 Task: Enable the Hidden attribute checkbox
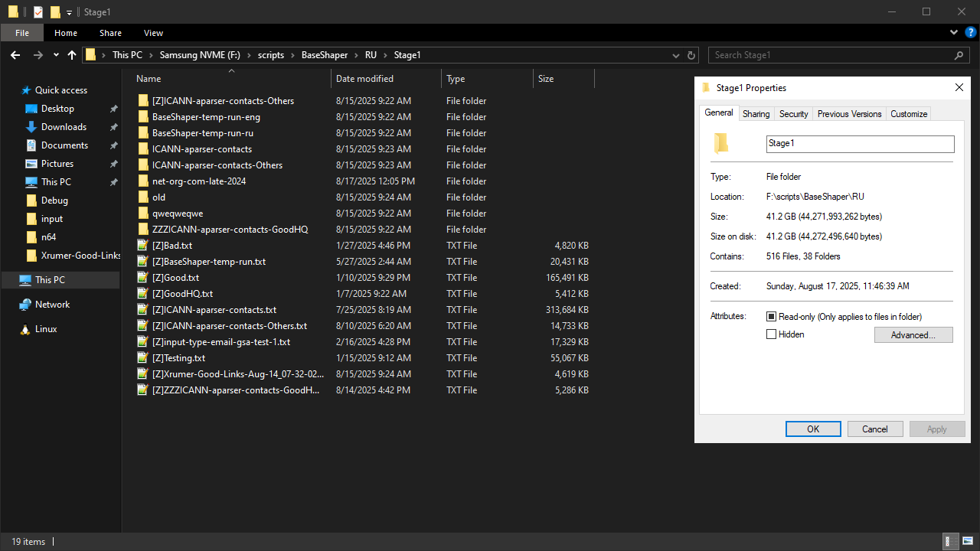[x=772, y=334]
